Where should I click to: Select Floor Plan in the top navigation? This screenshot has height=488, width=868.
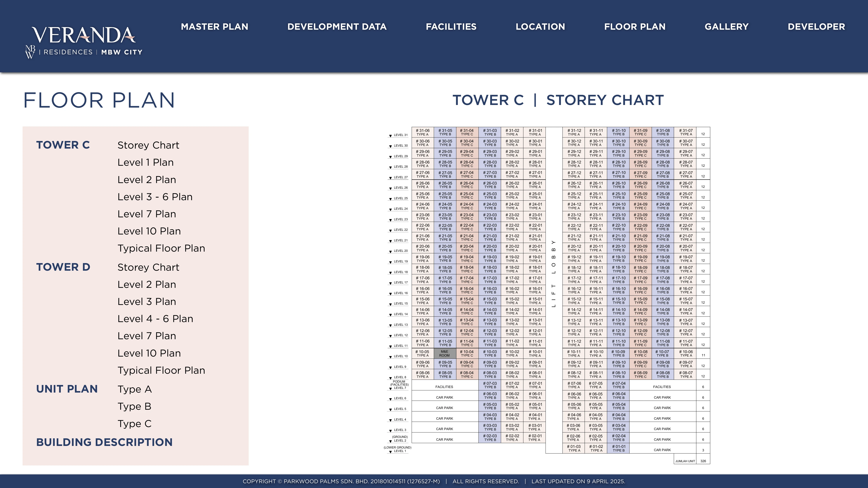[635, 27]
